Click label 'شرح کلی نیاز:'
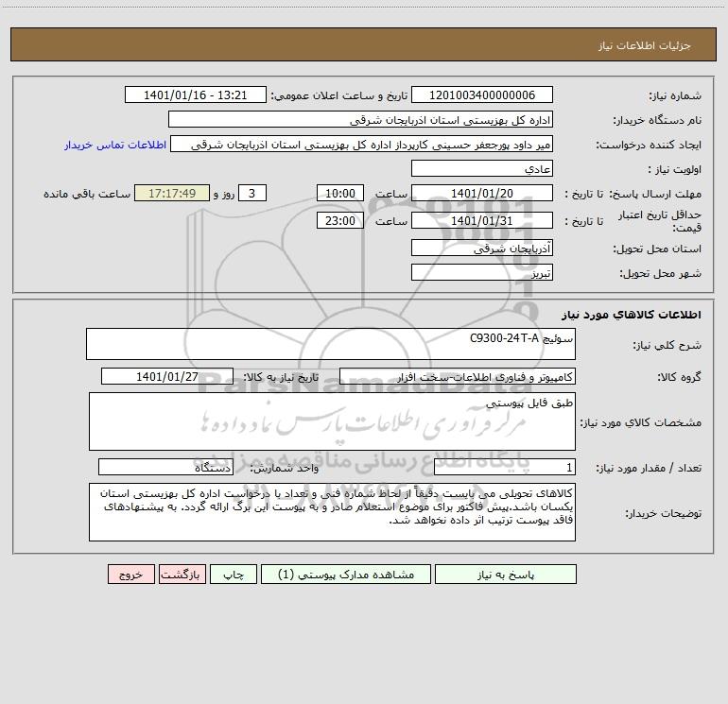 [x=667, y=345]
